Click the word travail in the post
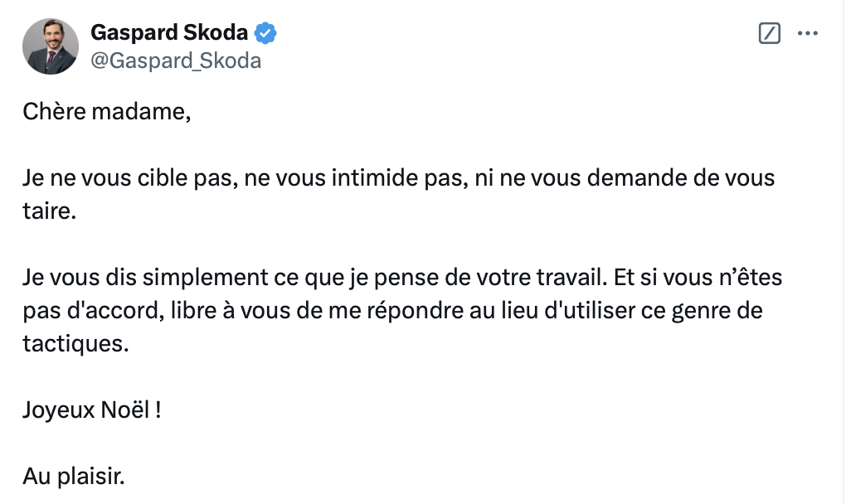The image size is (846, 504). point(572,278)
